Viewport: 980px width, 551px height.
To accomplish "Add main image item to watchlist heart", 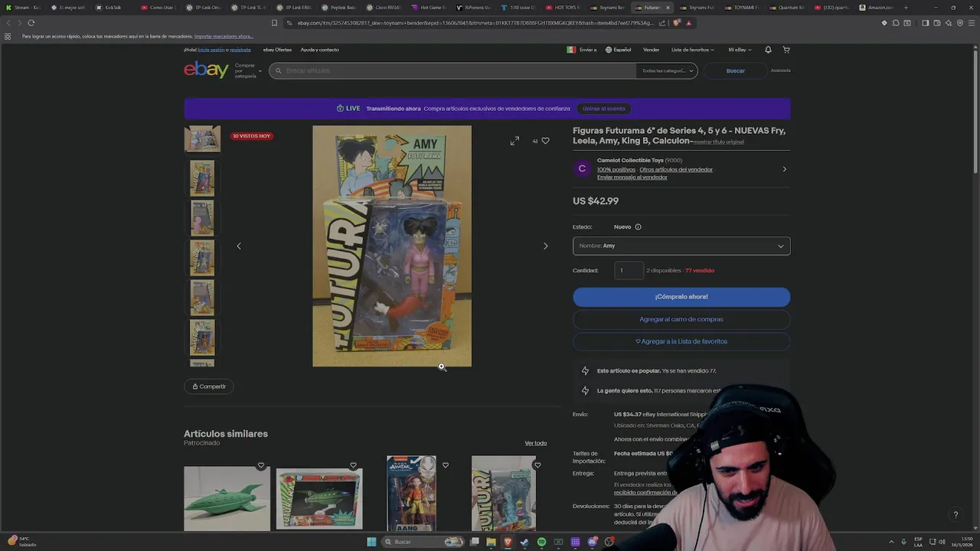I will [545, 141].
